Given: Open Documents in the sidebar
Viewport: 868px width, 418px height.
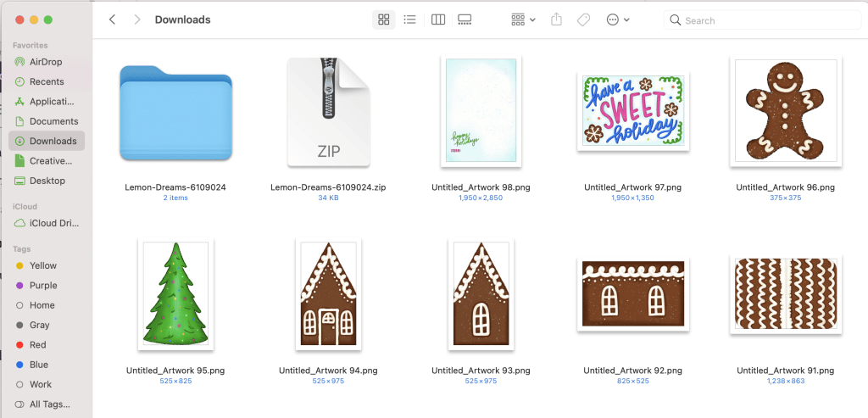Looking at the screenshot, I should coord(47,121).
